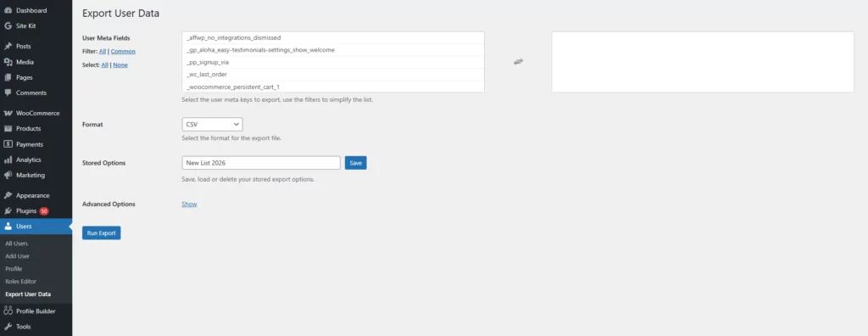The image size is (868, 336).
Task: Click the Products archive icon
Action: pos(8,129)
